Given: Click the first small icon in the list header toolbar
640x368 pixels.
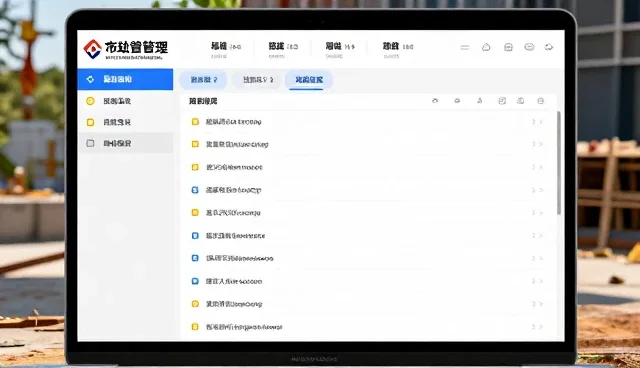Looking at the screenshot, I should [x=435, y=101].
